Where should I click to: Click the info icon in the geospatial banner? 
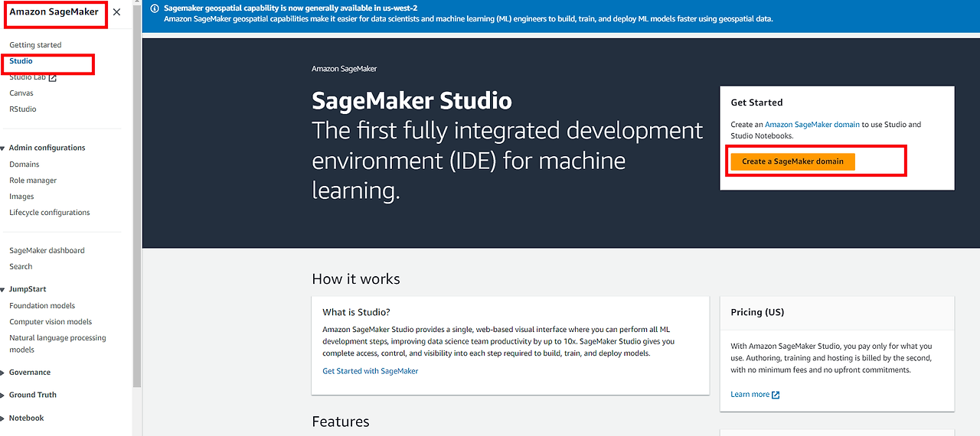(x=155, y=8)
